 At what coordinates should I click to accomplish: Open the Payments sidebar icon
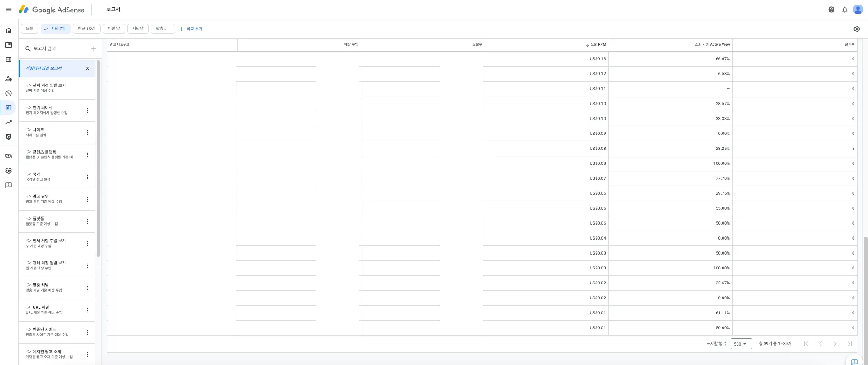pyautogui.click(x=9, y=156)
